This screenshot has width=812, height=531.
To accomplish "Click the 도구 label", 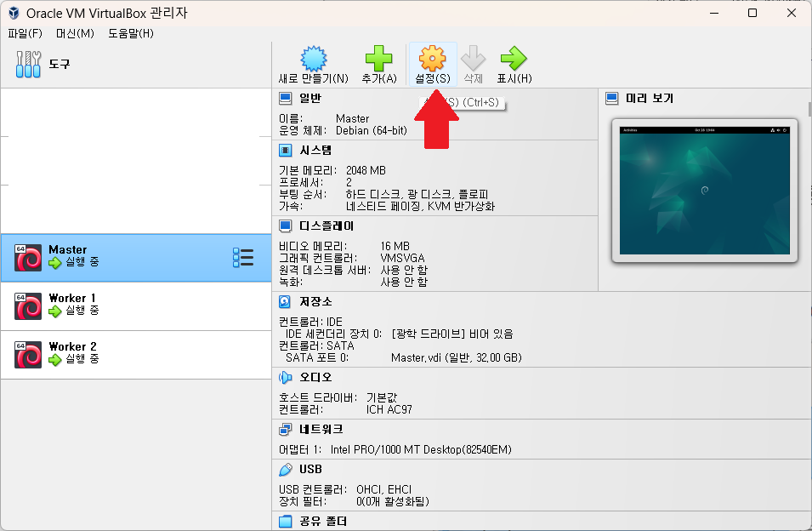I will (x=59, y=64).
